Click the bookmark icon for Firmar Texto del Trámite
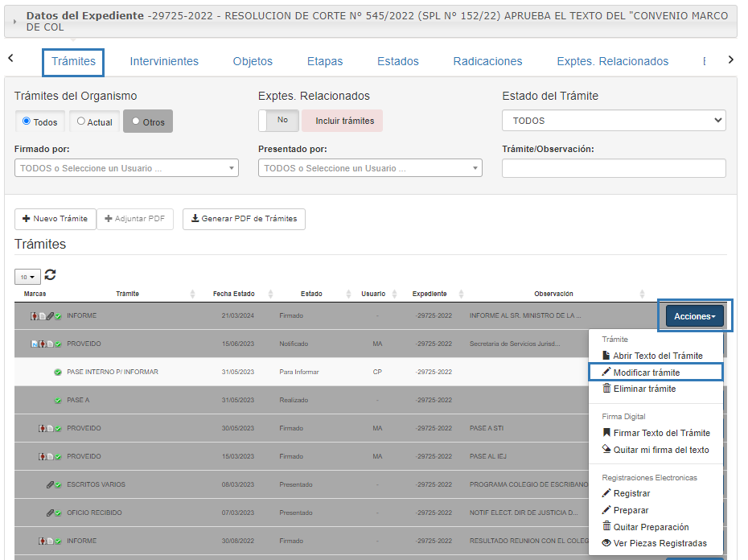Screen dimensions: 748x560 [606, 433]
